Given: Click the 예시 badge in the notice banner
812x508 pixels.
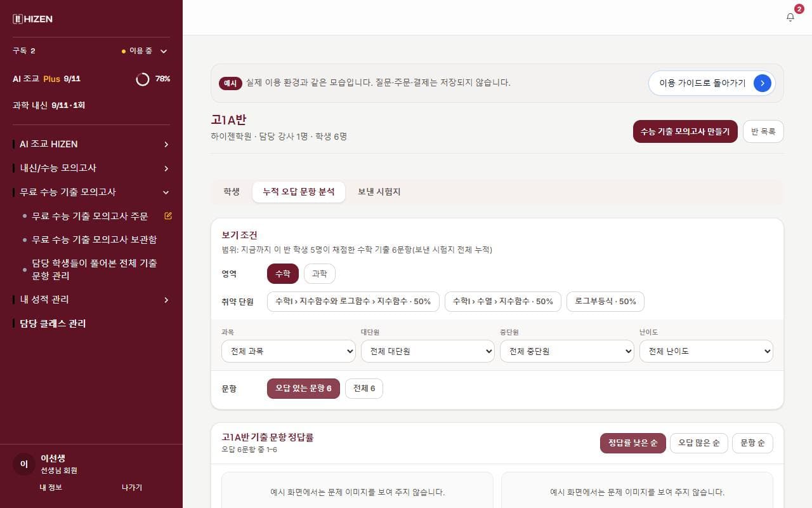Looking at the screenshot, I should [230, 83].
